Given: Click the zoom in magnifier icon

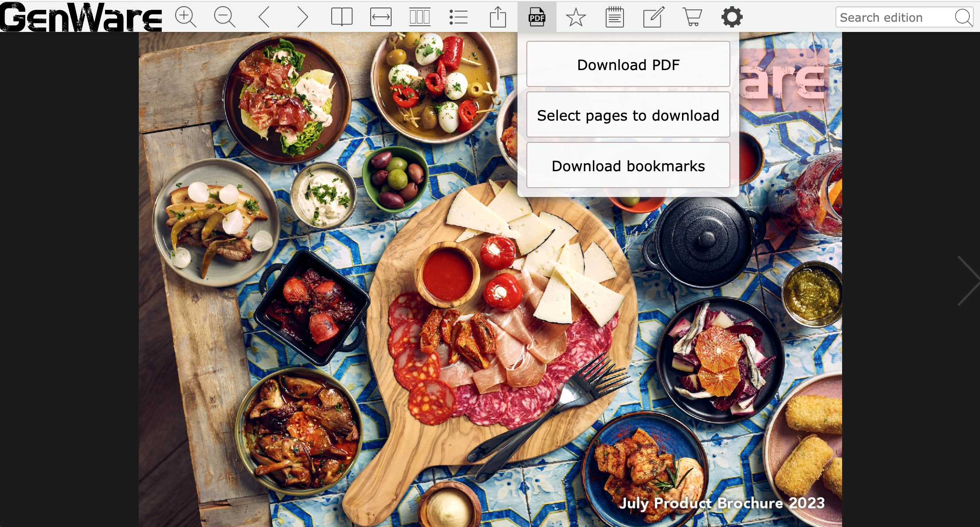Looking at the screenshot, I should tap(186, 17).
